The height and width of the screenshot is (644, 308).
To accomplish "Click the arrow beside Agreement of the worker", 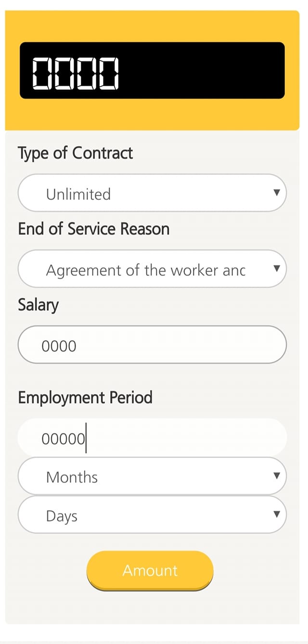I will point(276,268).
